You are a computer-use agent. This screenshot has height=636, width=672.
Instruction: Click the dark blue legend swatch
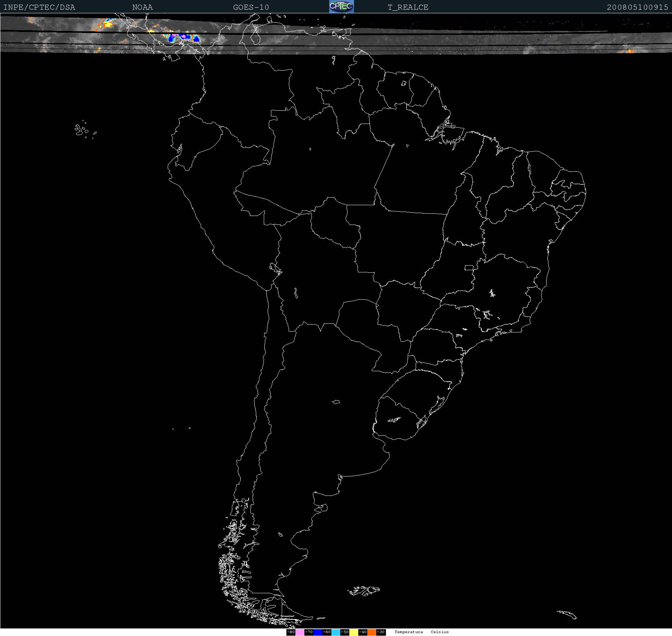318,632
